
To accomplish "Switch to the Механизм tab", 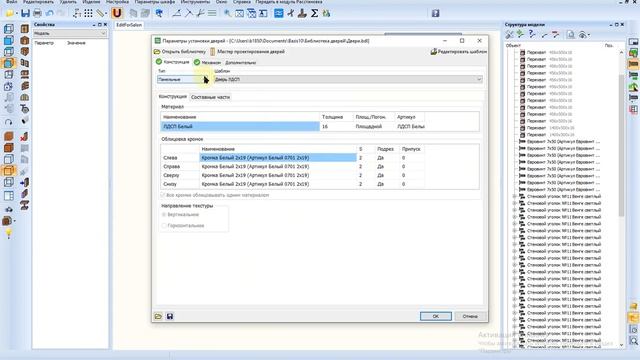I will pos(207,62).
